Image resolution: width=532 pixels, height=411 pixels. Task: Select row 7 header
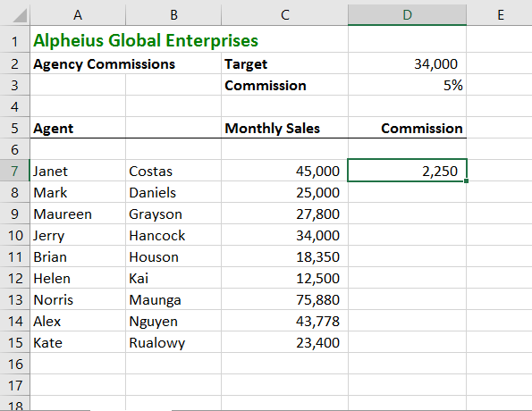[14, 171]
